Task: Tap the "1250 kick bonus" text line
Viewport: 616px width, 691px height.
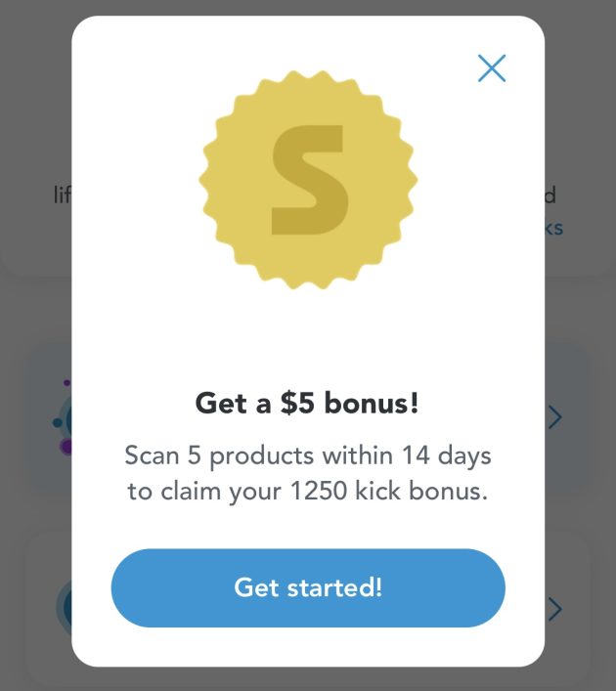Action: pos(308,491)
